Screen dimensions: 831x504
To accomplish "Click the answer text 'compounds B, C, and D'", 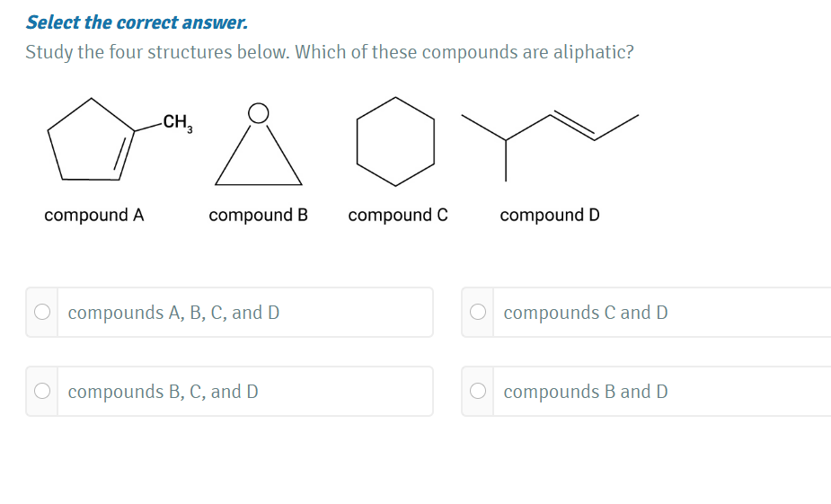I will [x=163, y=392].
